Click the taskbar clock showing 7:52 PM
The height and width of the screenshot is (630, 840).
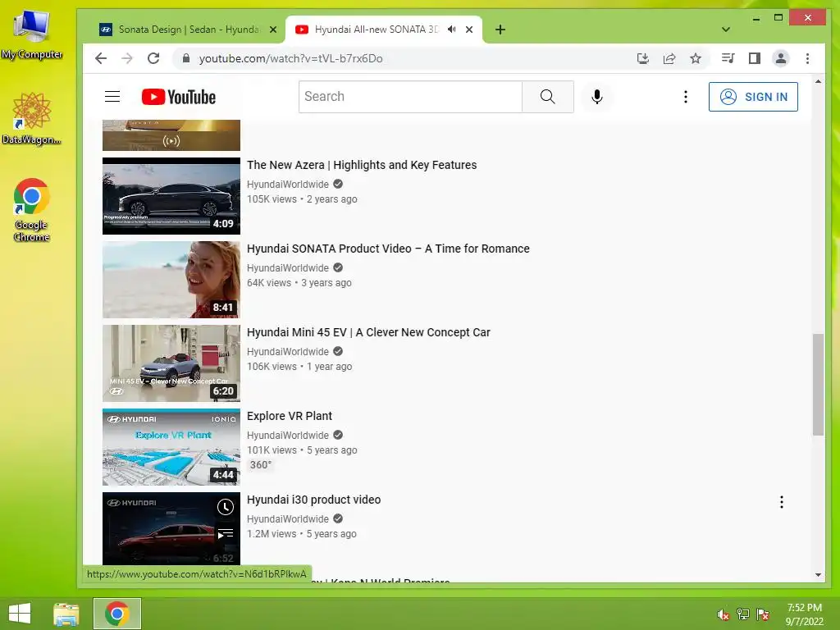pyautogui.click(x=804, y=614)
